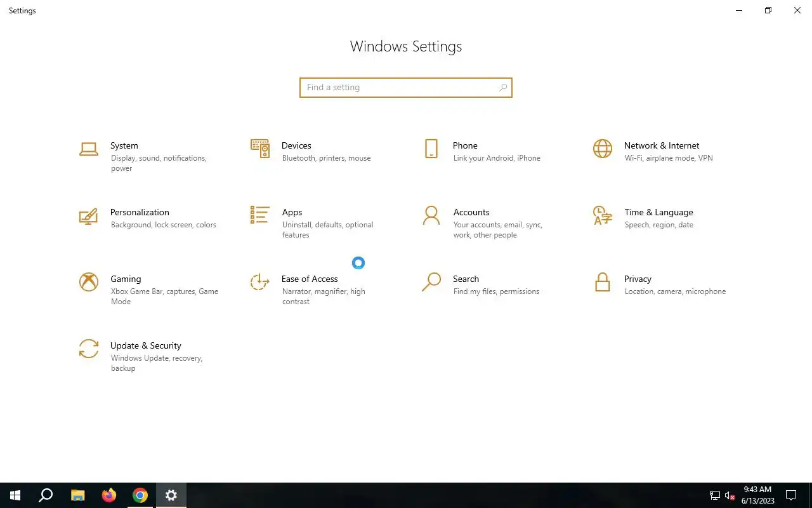Open Network & Internet title link

point(662,145)
